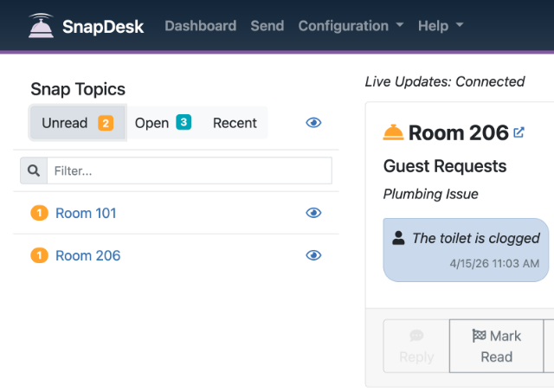The image size is (554, 392).
Task: Click the teal Open count badge
Action: coord(184,123)
